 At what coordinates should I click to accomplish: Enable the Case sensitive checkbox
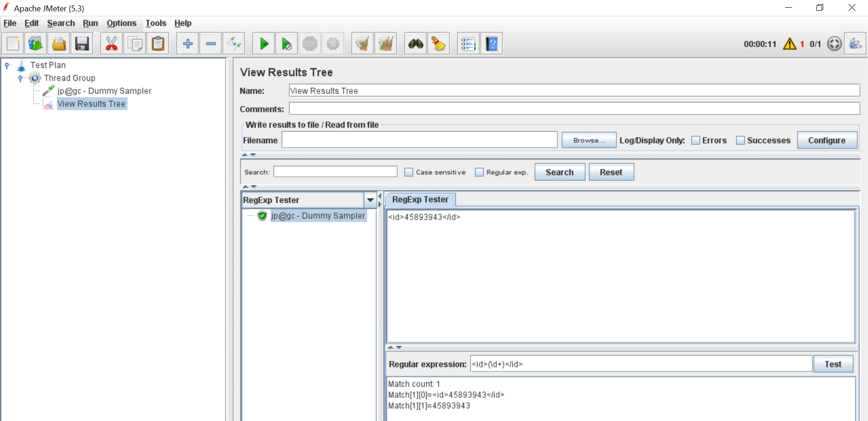pyautogui.click(x=408, y=172)
